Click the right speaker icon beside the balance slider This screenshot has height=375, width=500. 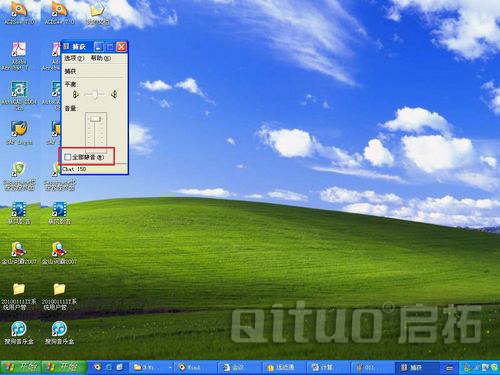tap(114, 95)
